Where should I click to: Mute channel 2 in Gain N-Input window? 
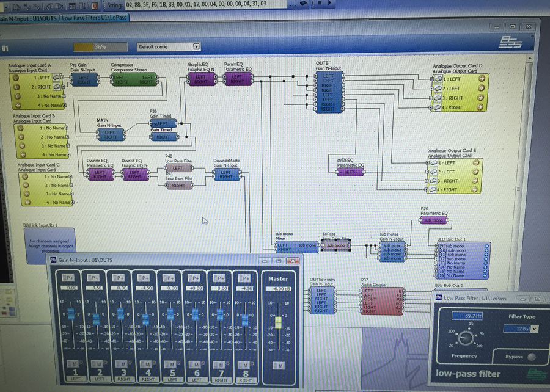pos(98,364)
